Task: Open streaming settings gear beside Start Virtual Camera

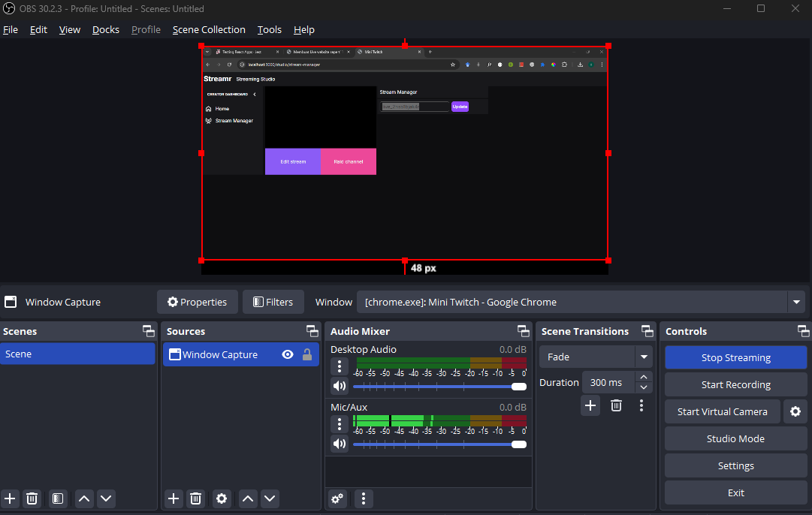Action: (x=795, y=411)
